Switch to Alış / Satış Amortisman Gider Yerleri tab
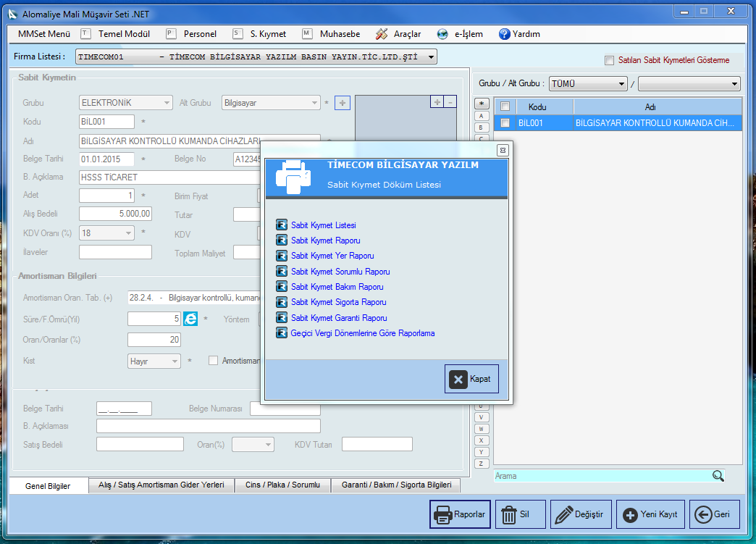The image size is (756, 544). click(x=161, y=485)
